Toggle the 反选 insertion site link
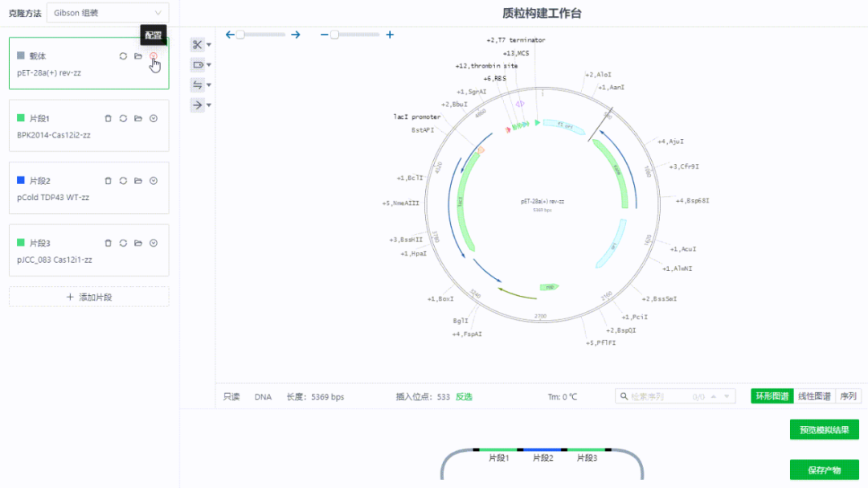 click(x=464, y=396)
